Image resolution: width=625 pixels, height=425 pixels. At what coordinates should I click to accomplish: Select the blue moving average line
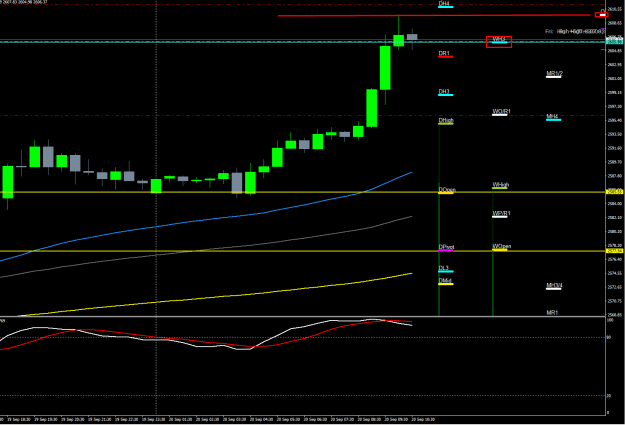[x=207, y=220]
